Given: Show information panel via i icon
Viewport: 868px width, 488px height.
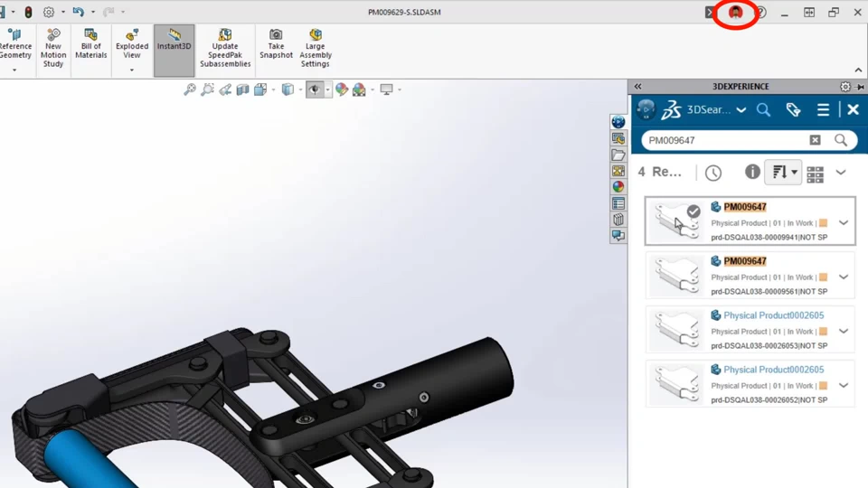Looking at the screenshot, I should 751,172.
